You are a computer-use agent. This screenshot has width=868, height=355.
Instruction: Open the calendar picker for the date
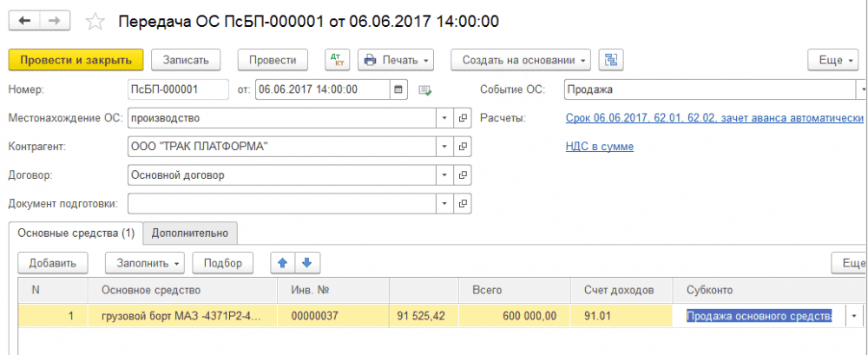tap(398, 89)
